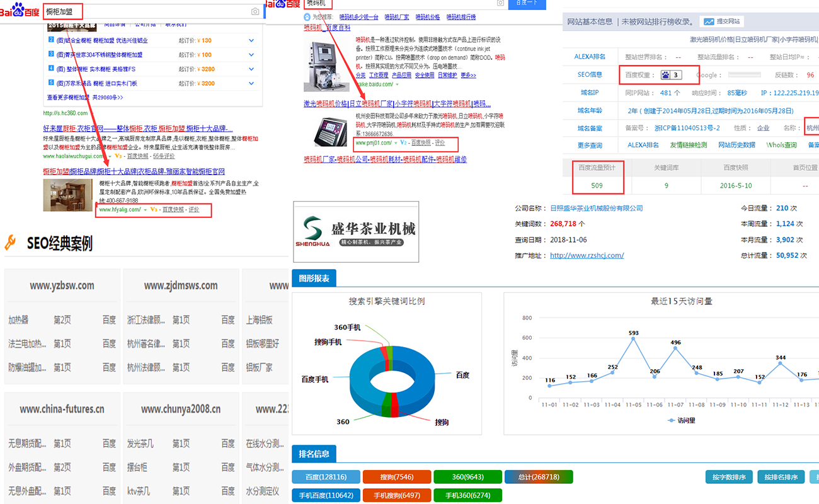Open 喷码机_百度百科 result title
This screenshot has height=504, width=819.
pyautogui.click(x=327, y=28)
